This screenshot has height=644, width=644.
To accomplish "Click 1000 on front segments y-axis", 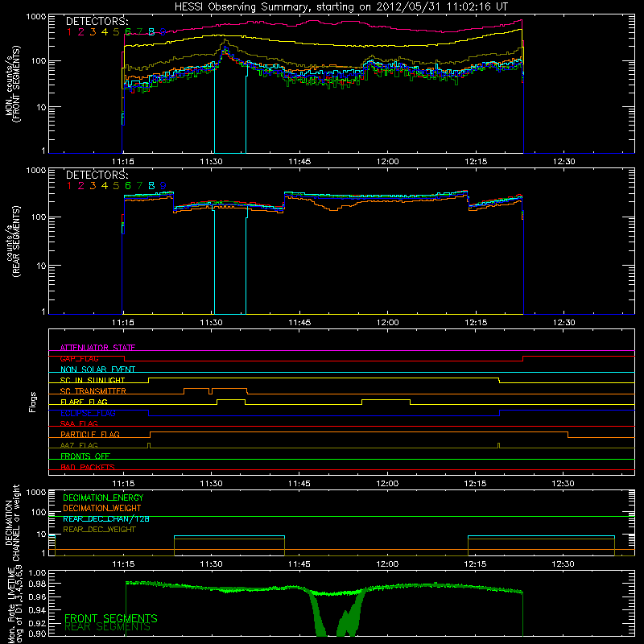I will (35, 17).
